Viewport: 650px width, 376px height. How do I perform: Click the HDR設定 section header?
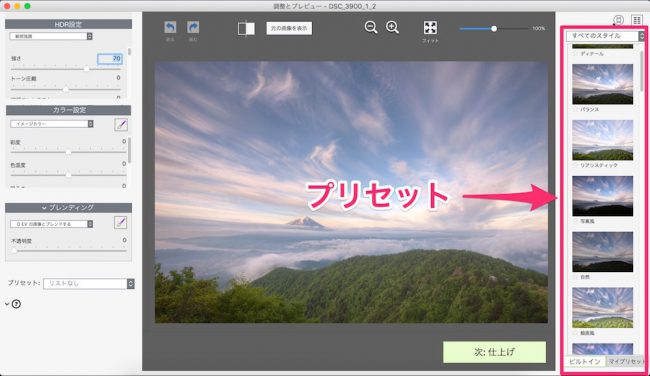coord(68,24)
